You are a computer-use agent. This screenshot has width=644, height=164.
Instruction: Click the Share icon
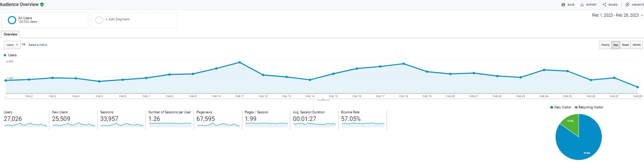(604, 5)
